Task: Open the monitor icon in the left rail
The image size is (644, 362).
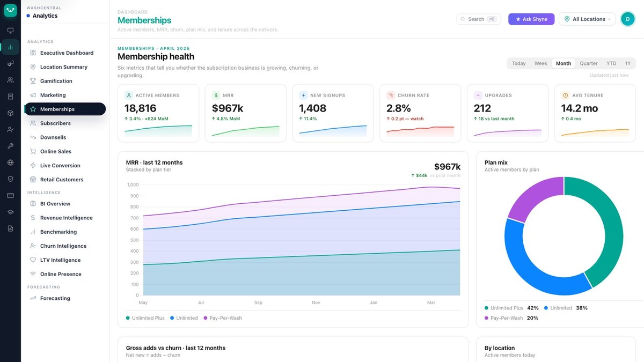Action: [10, 31]
